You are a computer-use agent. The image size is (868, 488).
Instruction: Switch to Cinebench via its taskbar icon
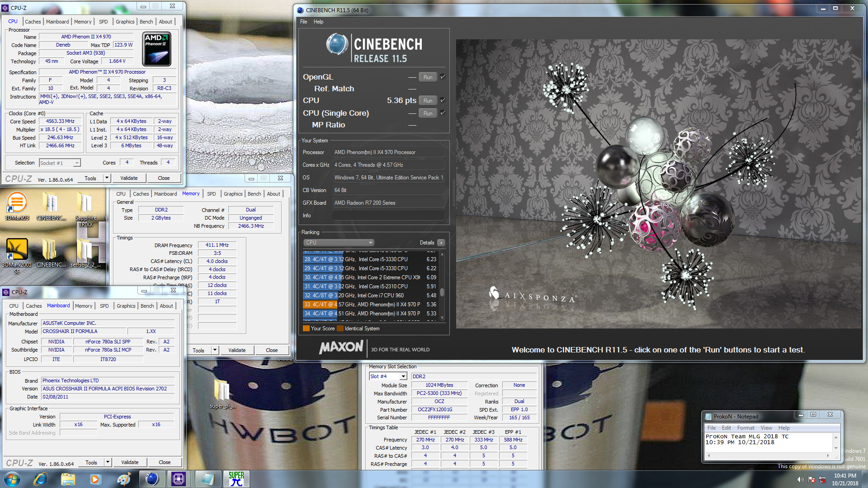coord(152,479)
